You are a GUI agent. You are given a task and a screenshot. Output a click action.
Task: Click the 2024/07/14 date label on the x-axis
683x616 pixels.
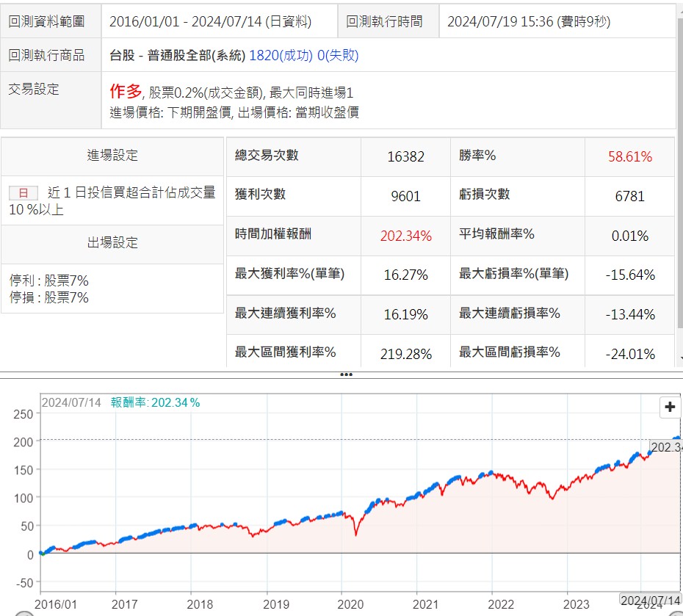click(x=649, y=601)
